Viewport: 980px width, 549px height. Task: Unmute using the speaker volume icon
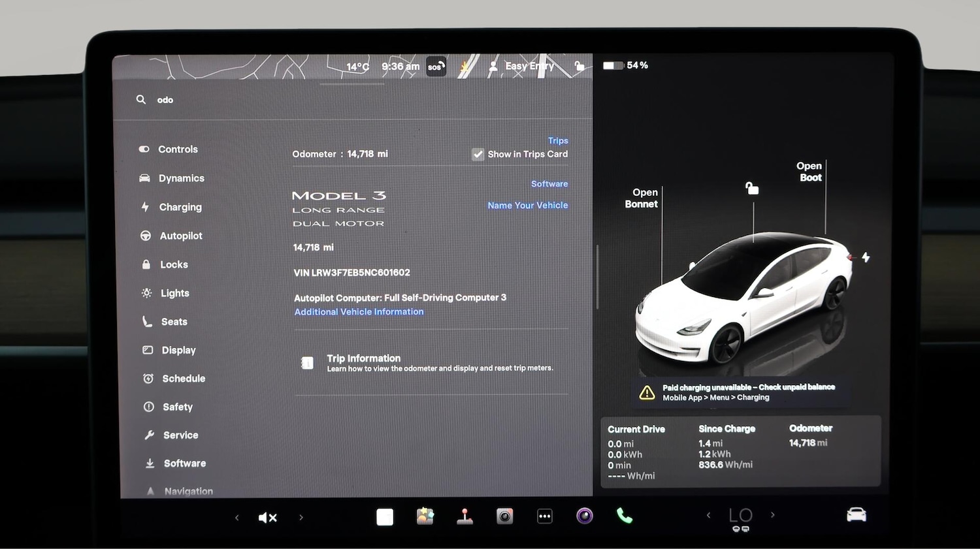coord(268,518)
